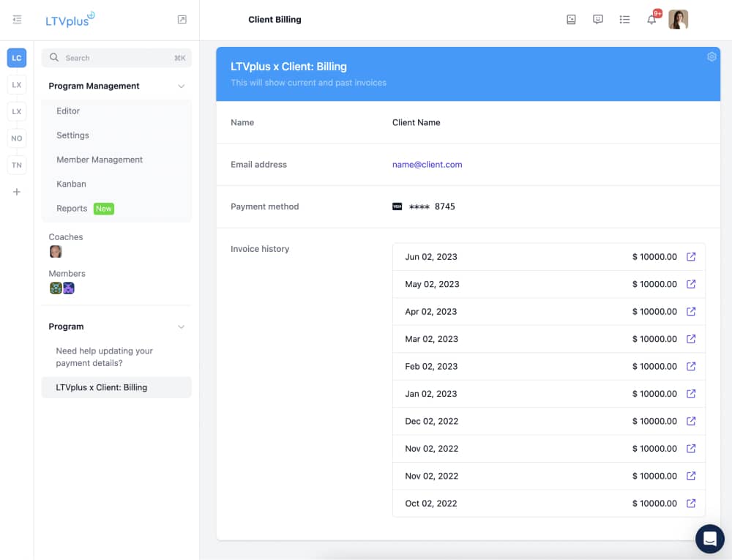Open the Oct 02, 2022 invoice link icon
Screen dimensions: 732x560
pos(691,504)
